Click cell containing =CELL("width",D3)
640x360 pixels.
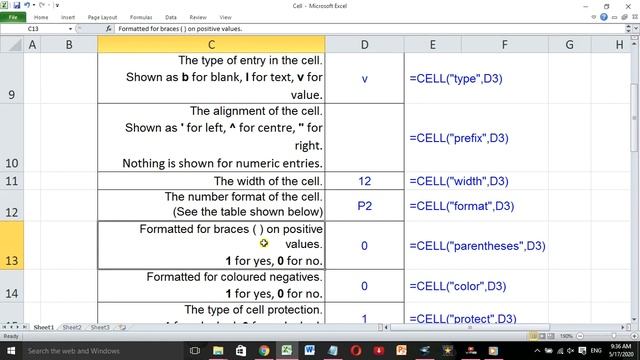[x=459, y=181]
